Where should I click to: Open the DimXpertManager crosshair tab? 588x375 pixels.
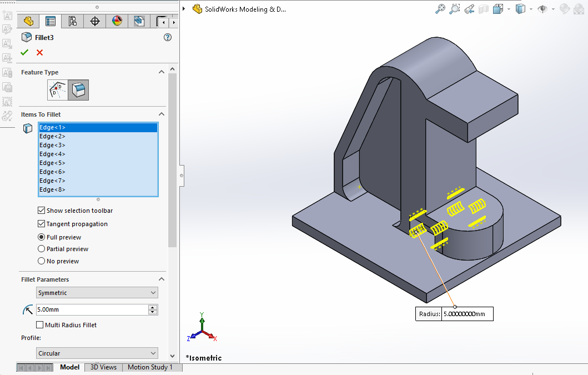coord(95,21)
